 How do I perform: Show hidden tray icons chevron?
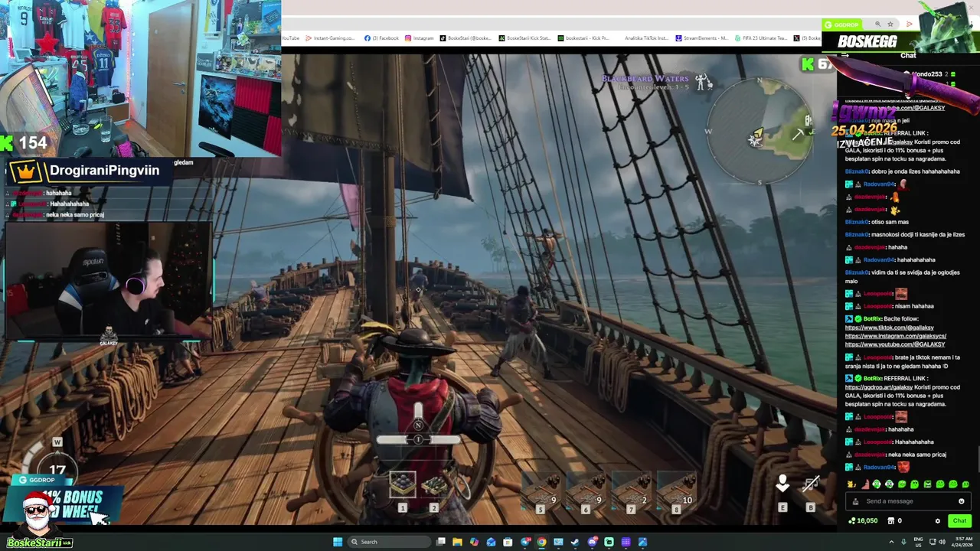pos(890,542)
